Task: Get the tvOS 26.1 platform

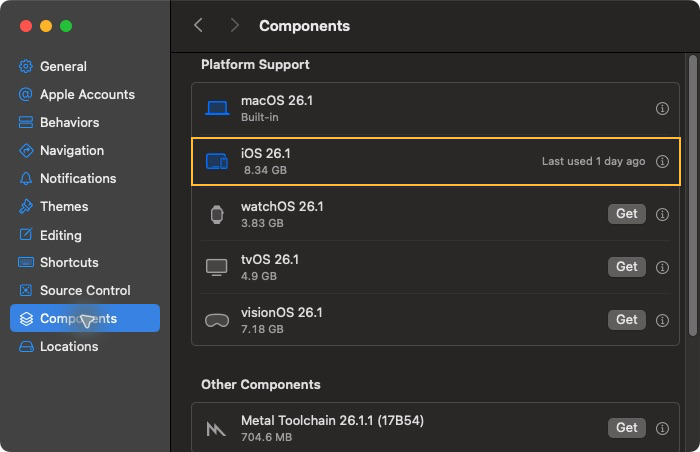Action: click(x=627, y=267)
